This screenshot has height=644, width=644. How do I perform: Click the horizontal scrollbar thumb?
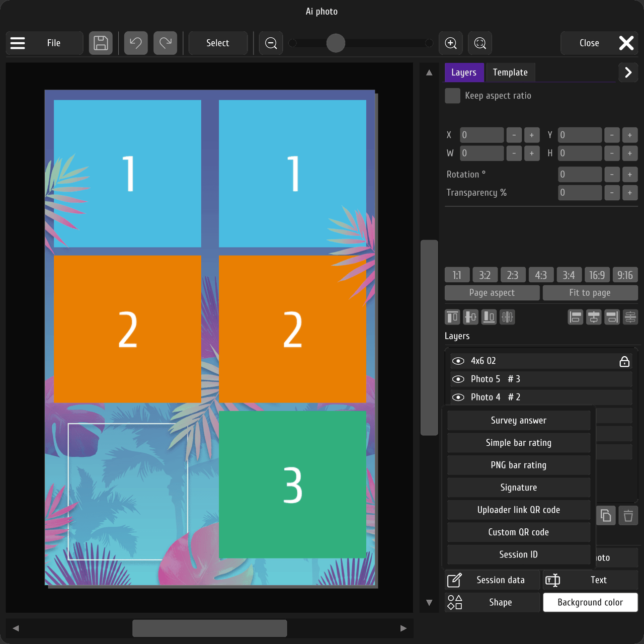(210, 628)
